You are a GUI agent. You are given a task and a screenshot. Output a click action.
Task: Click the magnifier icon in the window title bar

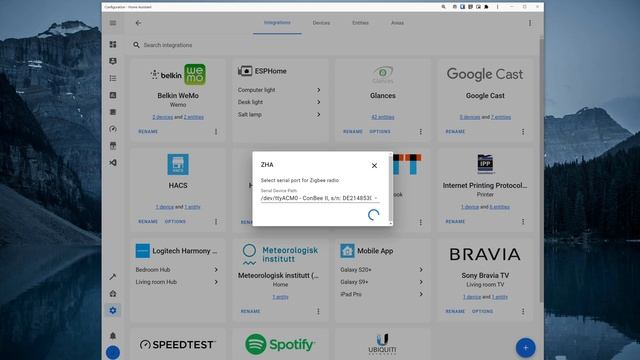(x=443, y=7)
